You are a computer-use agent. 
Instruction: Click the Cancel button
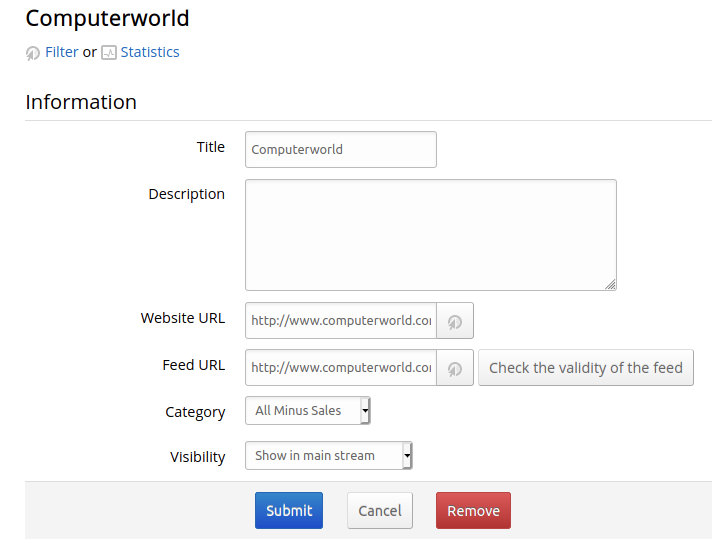pos(380,511)
